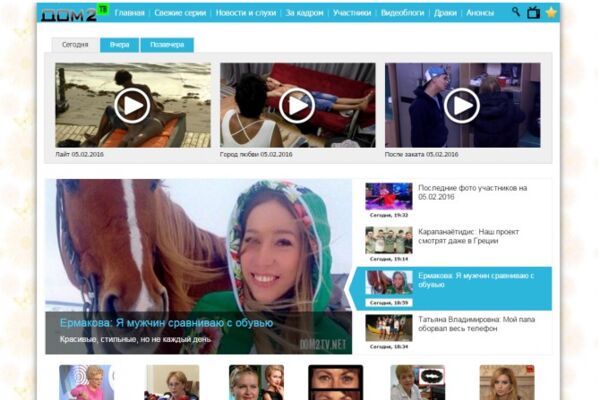The width and height of the screenshot is (600, 400).
Task: Open bottom thumbnail with two blonde women
Action: [x=256, y=382]
